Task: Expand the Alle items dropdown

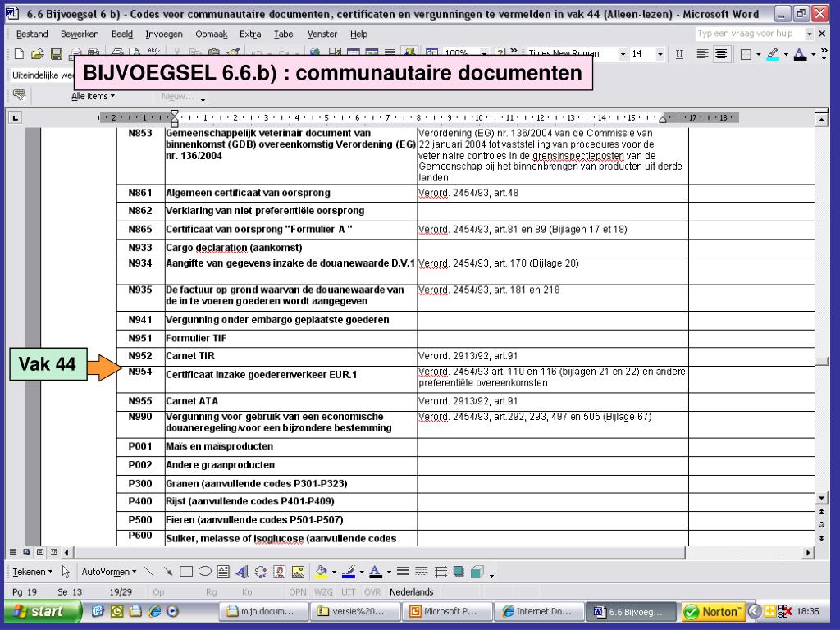Action: point(94,97)
